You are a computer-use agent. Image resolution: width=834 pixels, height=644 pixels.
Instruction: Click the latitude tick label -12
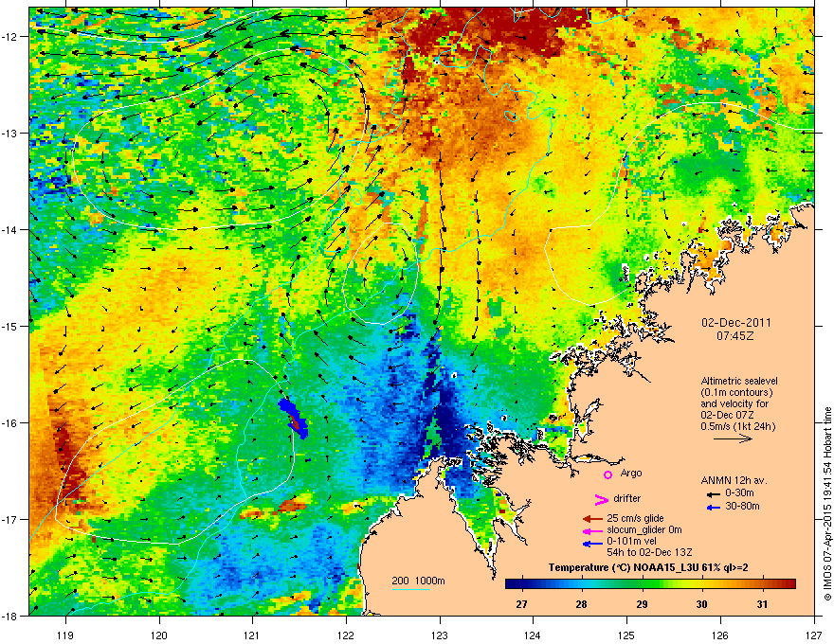(11, 37)
